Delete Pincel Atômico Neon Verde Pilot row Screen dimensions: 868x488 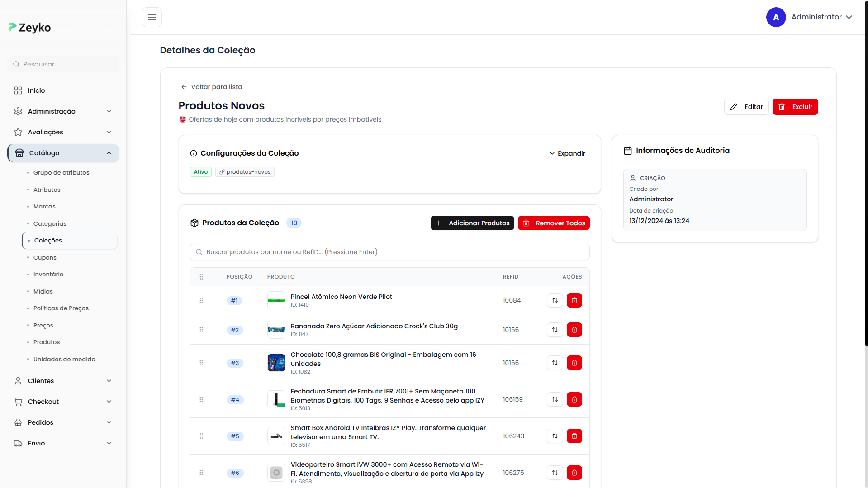pos(574,300)
